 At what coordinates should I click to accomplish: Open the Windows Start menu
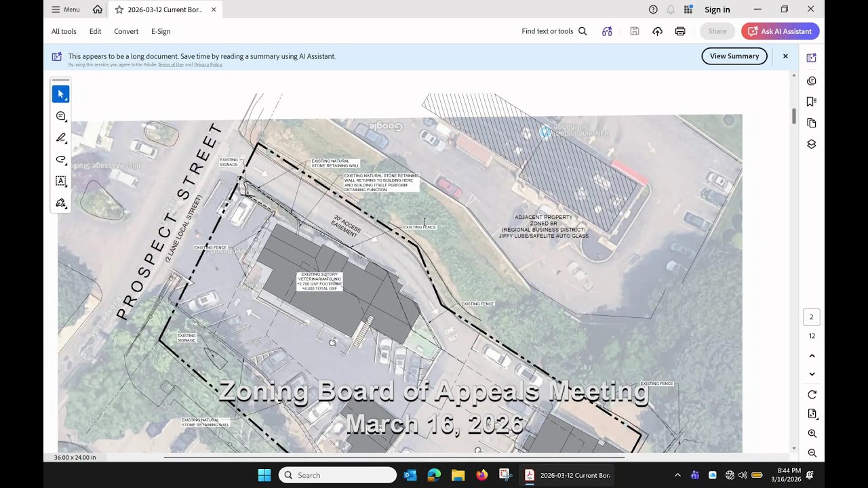(x=264, y=475)
